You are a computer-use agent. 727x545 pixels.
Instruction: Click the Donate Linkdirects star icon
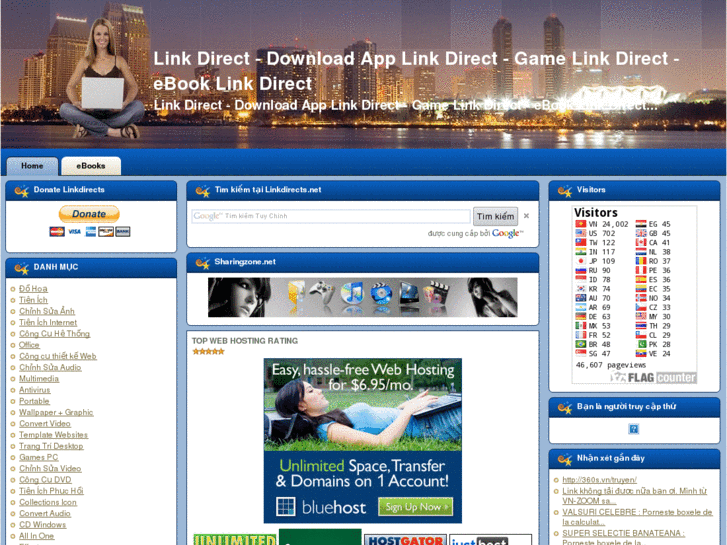point(21,191)
